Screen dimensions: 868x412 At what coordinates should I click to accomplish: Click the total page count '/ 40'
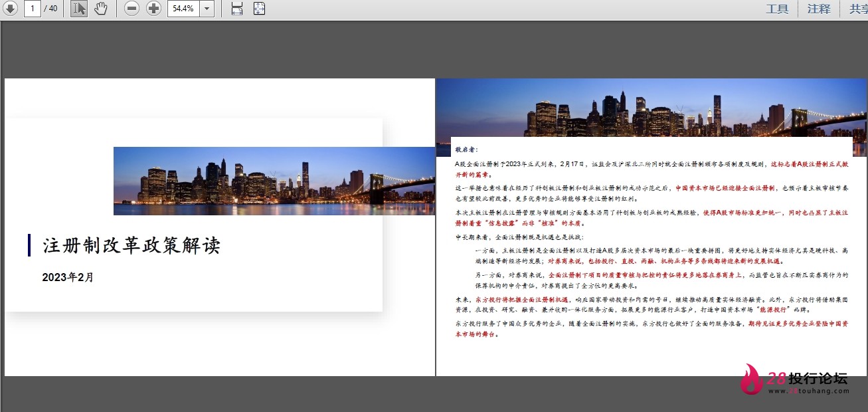point(50,9)
